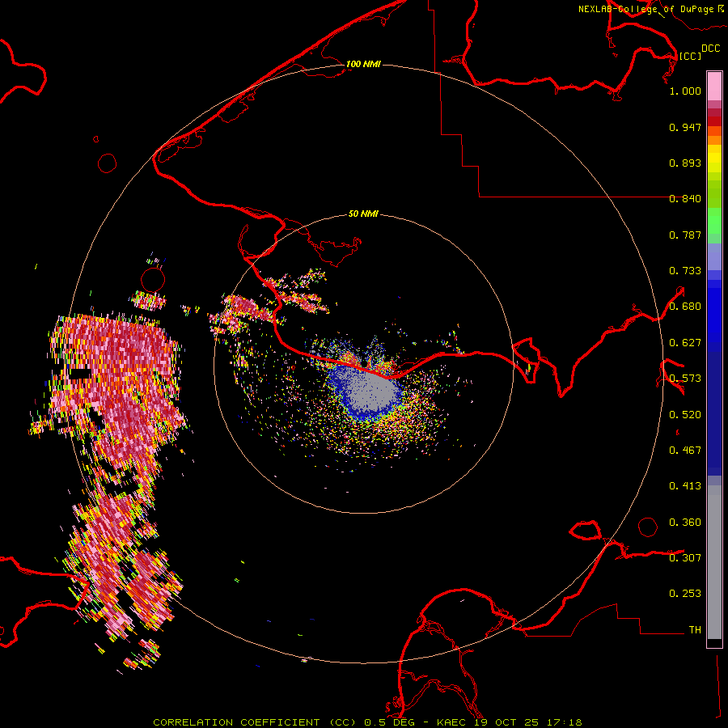728x728 pixels.
Task: Click the 0.307 scale value
Action: pyautogui.click(x=685, y=558)
